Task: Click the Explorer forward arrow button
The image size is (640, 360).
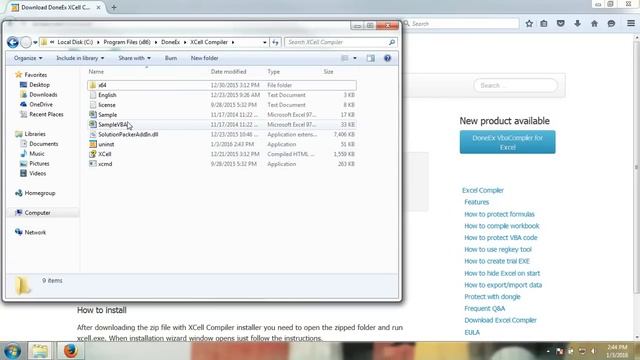Action: click(26, 42)
